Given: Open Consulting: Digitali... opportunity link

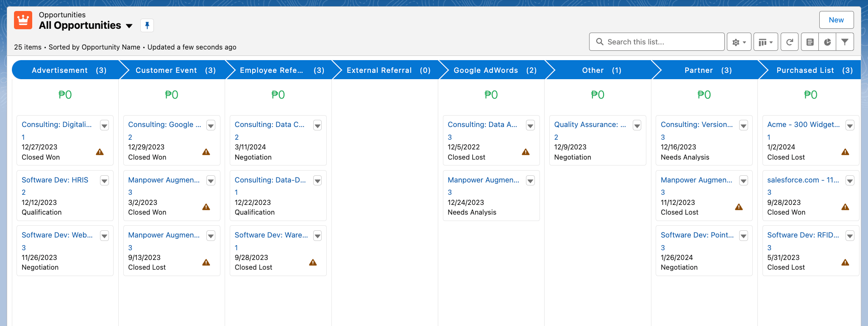Looking at the screenshot, I should (57, 124).
